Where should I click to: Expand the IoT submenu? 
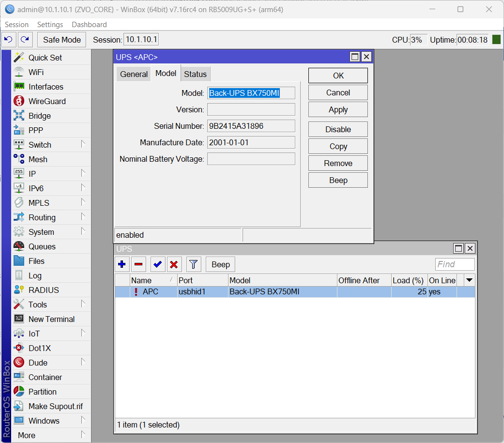tap(83, 333)
